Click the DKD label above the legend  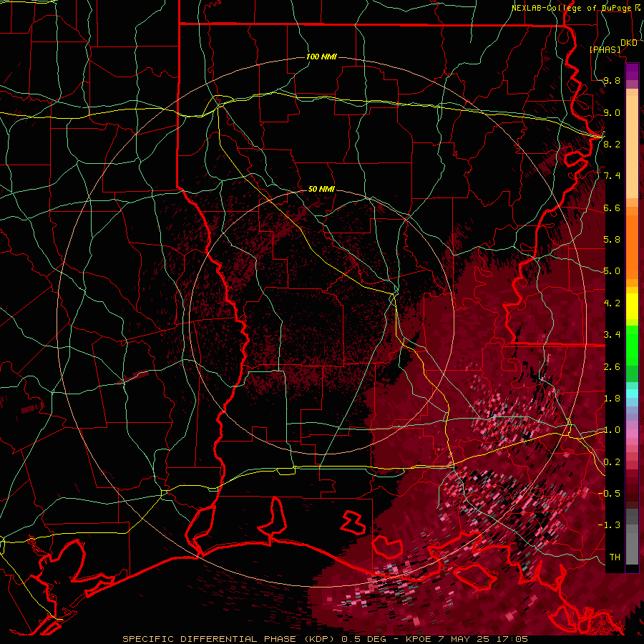coord(629,43)
